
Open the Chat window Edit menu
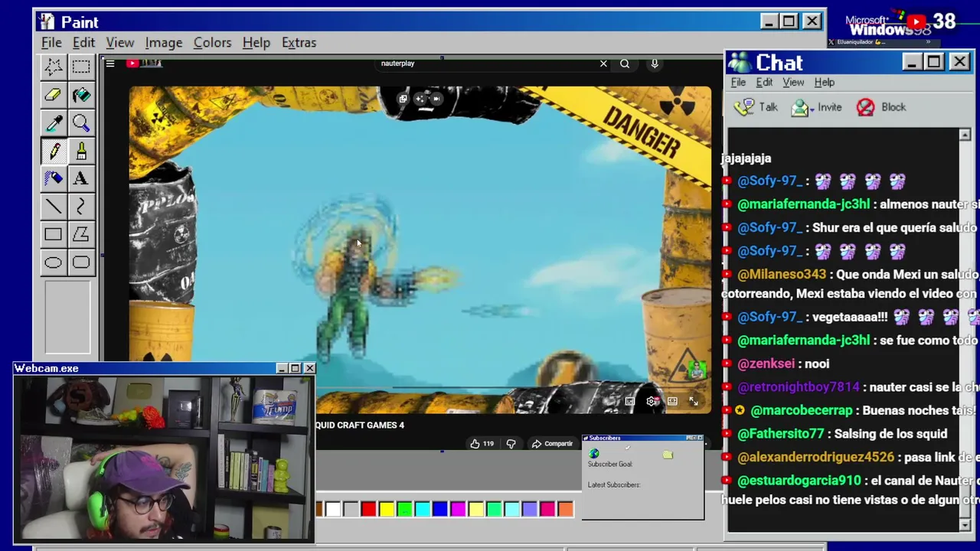click(764, 83)
